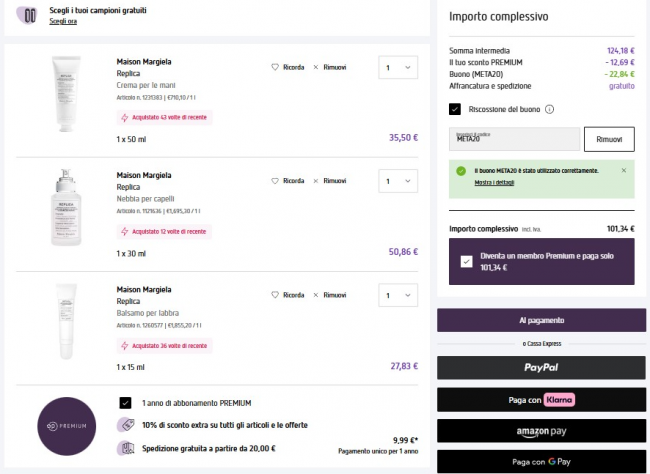Viewport: 650px width, 474px height.
Task: Uncheck 1 anno di abbonamento PREMIUM
Action: point(125,403)
